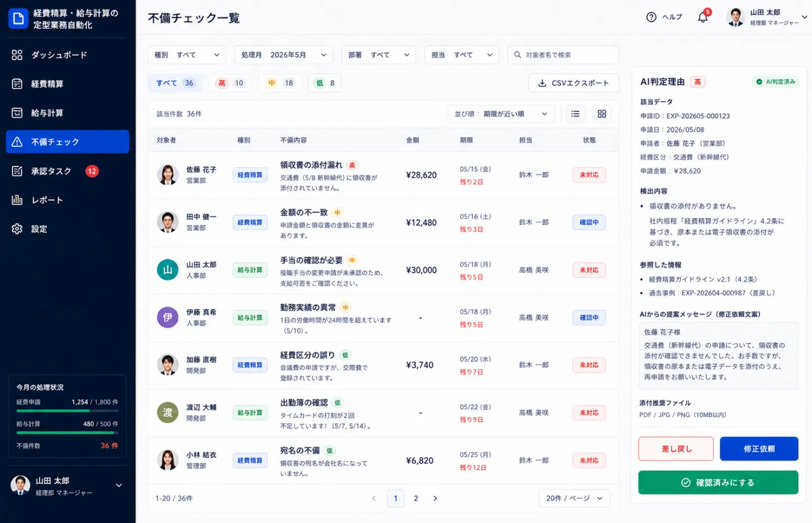Open レポート in the sidebar
This screenshot has height=523, width=812.
[68, 200]
